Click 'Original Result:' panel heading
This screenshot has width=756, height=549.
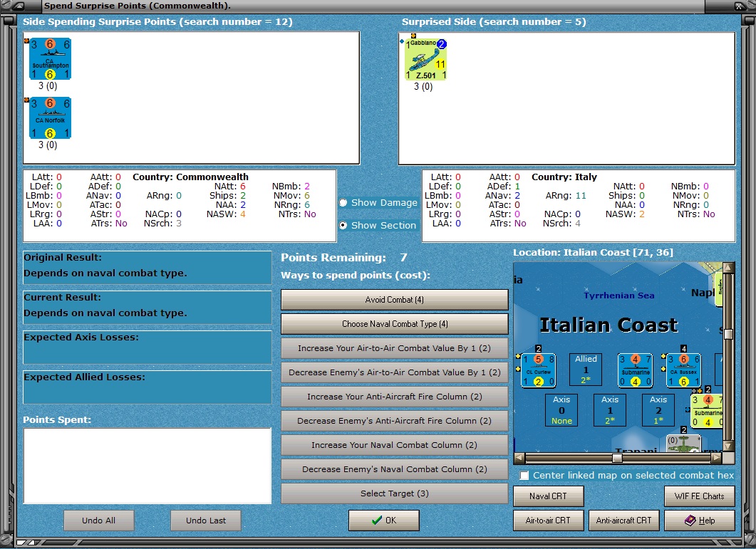[63, 257]
